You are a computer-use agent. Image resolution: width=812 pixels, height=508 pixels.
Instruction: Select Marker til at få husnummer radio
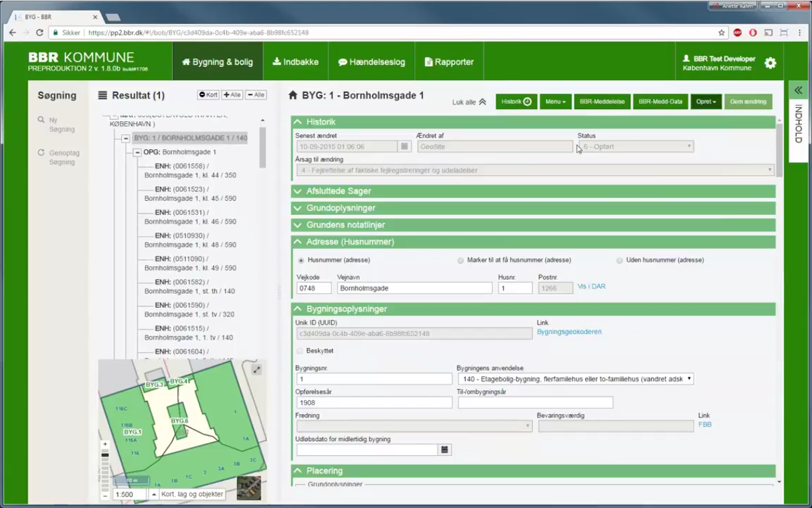461,260
